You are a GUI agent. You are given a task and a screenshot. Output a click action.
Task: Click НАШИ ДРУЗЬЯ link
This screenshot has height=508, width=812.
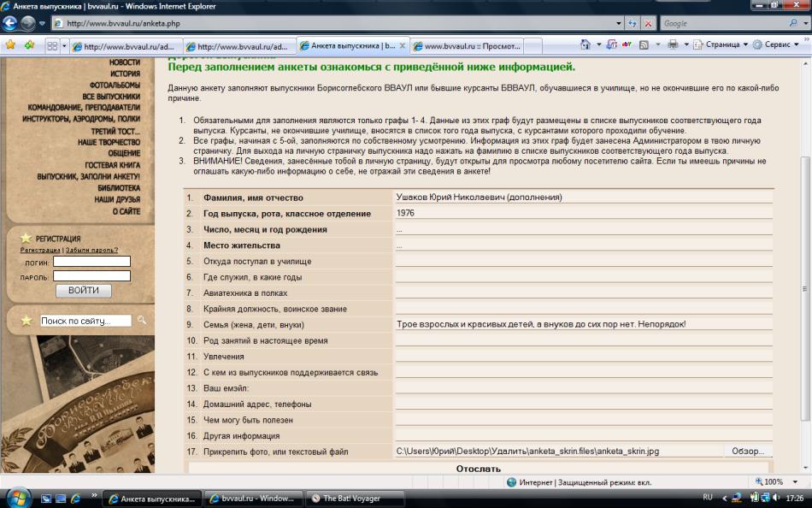coord(117,199)
